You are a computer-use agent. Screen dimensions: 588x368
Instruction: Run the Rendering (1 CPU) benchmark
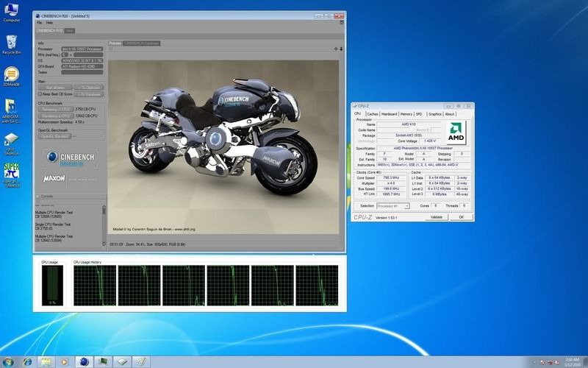point(56,109)
